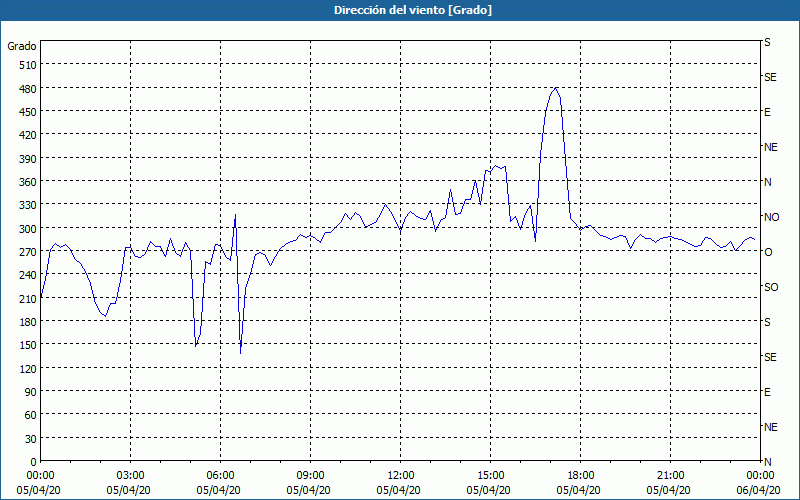800x500 pixels.
Task: Click the 'N' compass label level with 360
Action: (x=768, y=182)
